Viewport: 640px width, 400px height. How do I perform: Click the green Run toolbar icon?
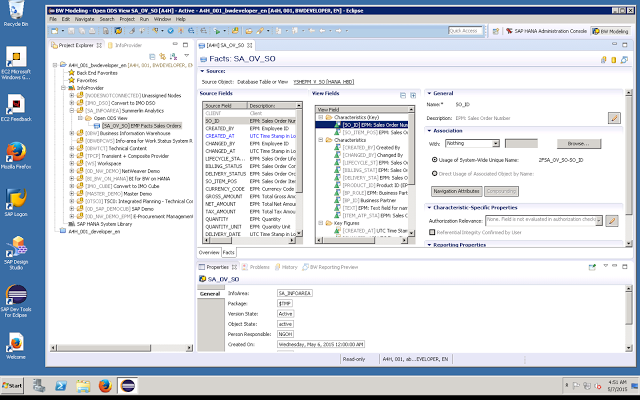tap(217, 31)
